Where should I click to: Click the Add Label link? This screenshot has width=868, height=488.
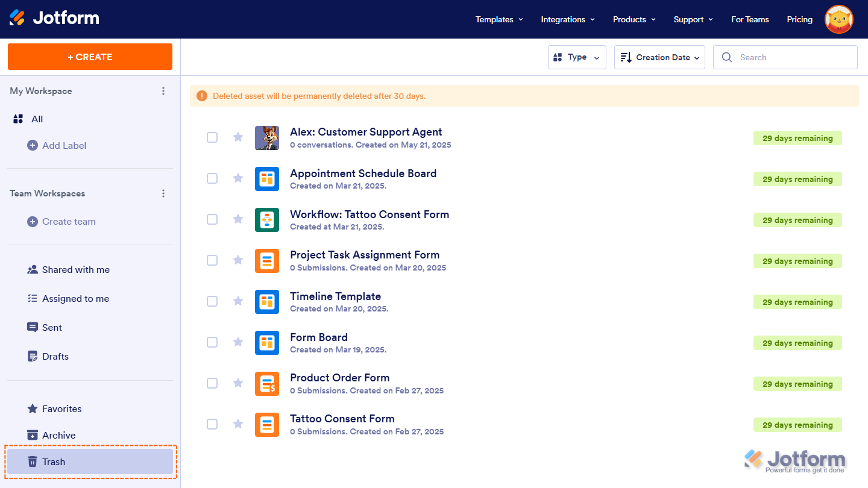64,145
